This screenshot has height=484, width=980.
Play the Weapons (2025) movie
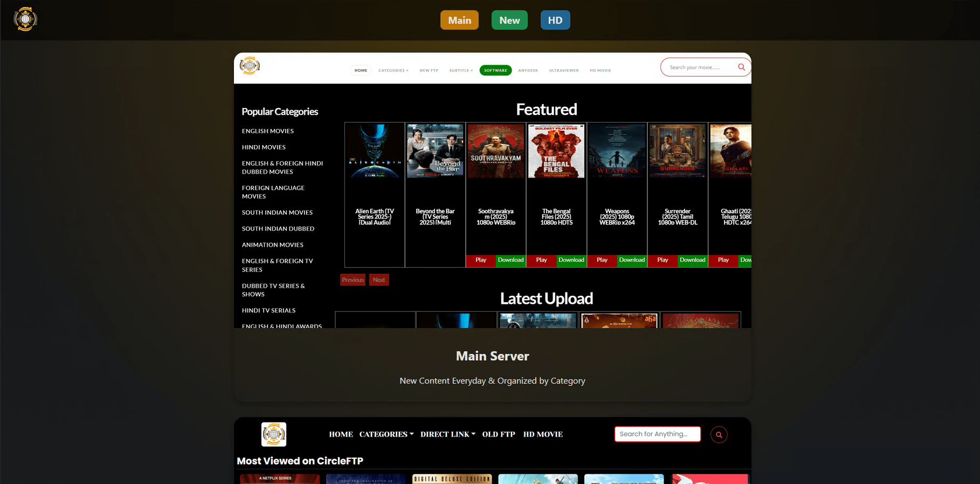pos(602,260)
